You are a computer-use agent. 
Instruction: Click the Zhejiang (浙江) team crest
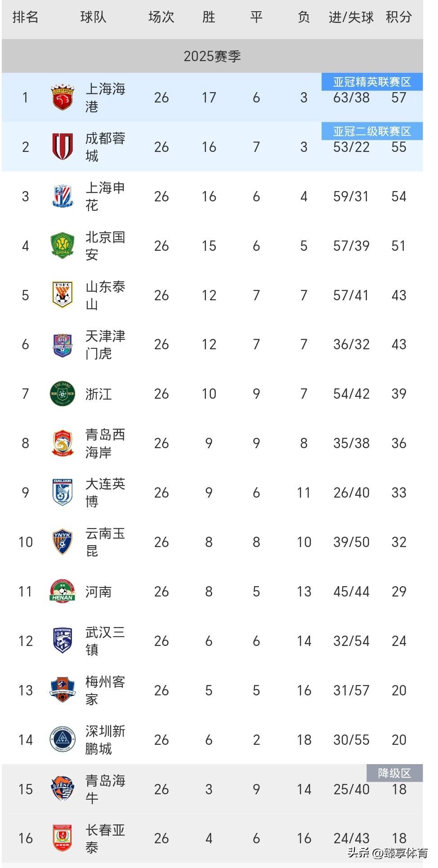click(62, 394)
